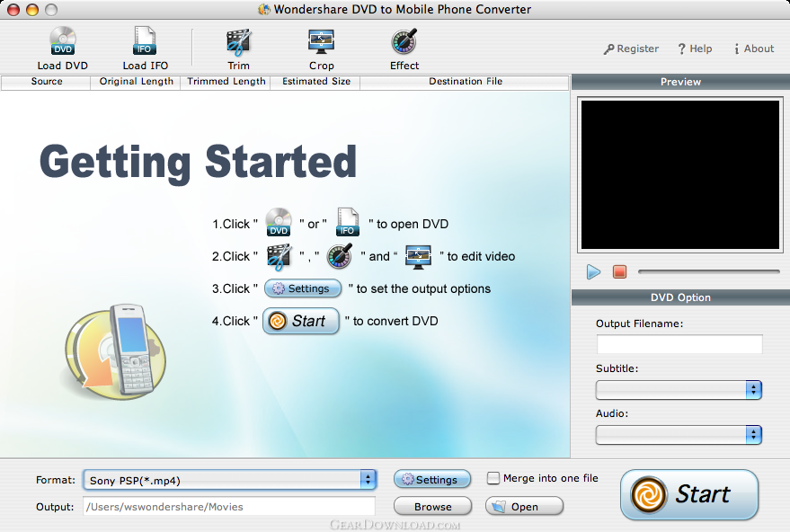Screen dimensions: 790x532
Task: Click the Open folder button
Action: pos(525,507)
